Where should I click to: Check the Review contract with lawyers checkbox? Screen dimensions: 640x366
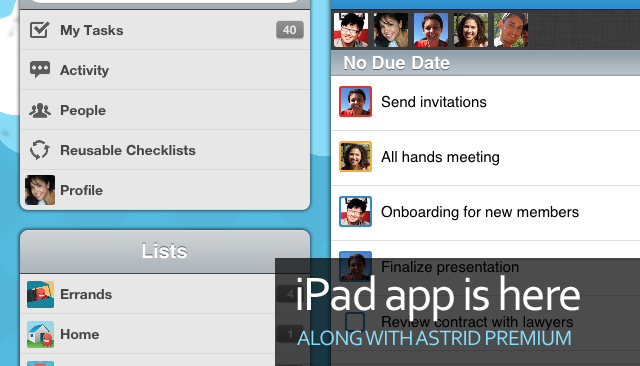[x=355, y=322]
